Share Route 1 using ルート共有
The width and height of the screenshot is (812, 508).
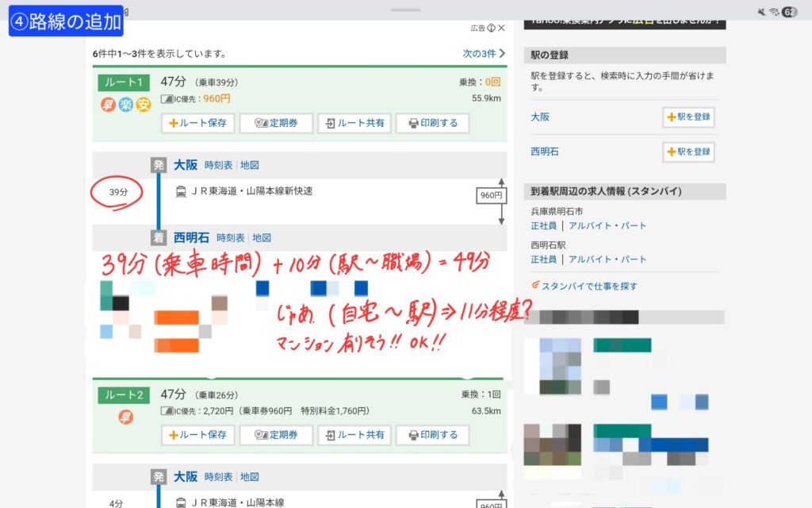point(354,123)
